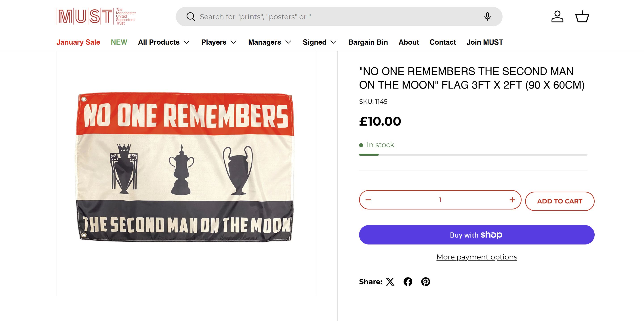Go to MUST logo homepage
Screen dimensions: 644x321
pyautogui.click(x=96, y=17)
